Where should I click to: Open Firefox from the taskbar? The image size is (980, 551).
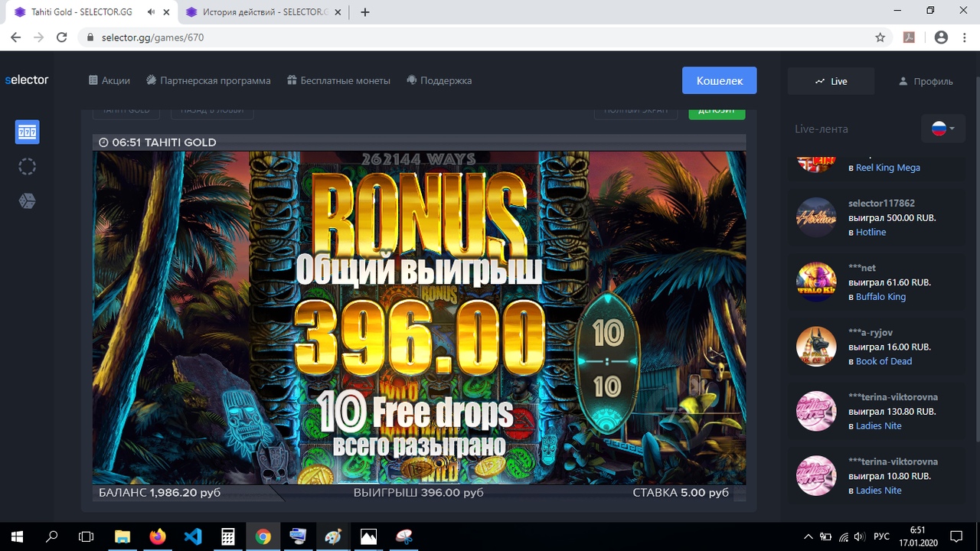[x=158, y=536]
